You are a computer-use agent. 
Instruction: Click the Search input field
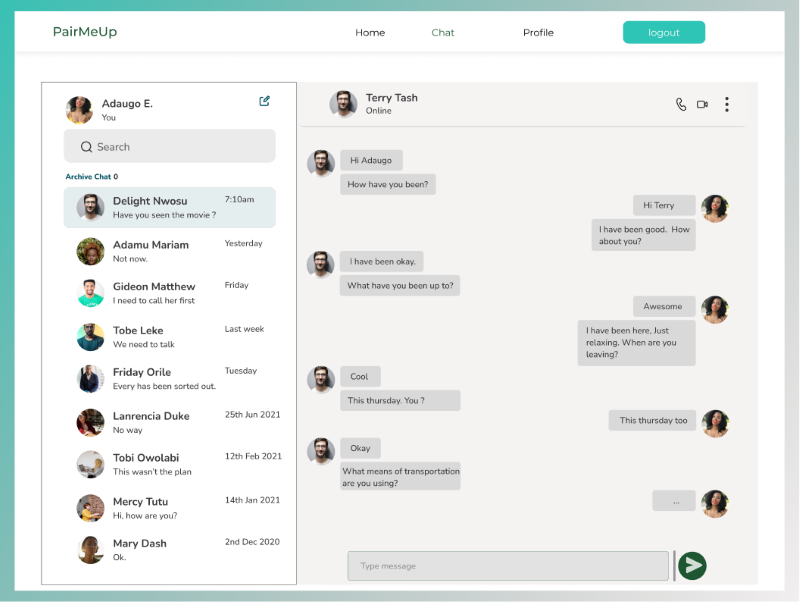pos(169,146)
